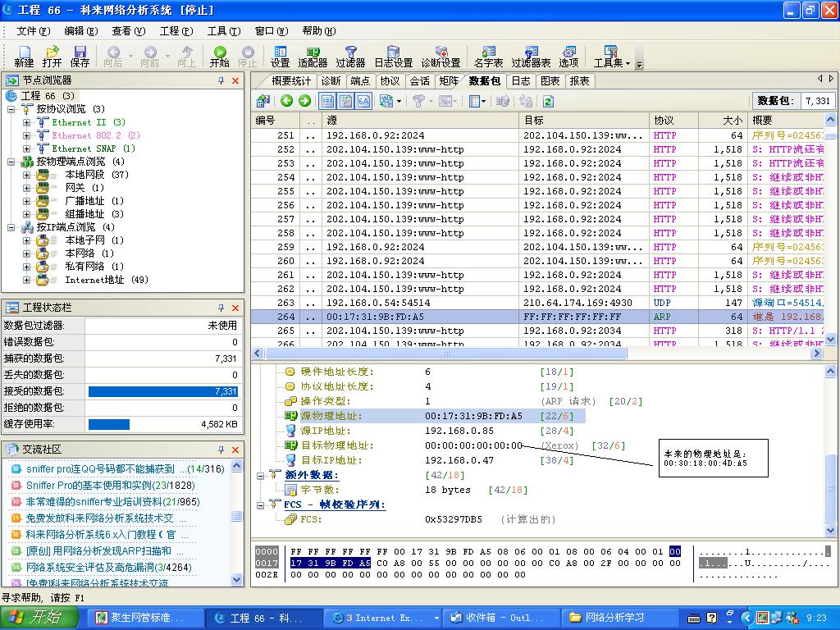Expand the Ethernet II tree node
840x630 pixels.
(x=26, y=122)
